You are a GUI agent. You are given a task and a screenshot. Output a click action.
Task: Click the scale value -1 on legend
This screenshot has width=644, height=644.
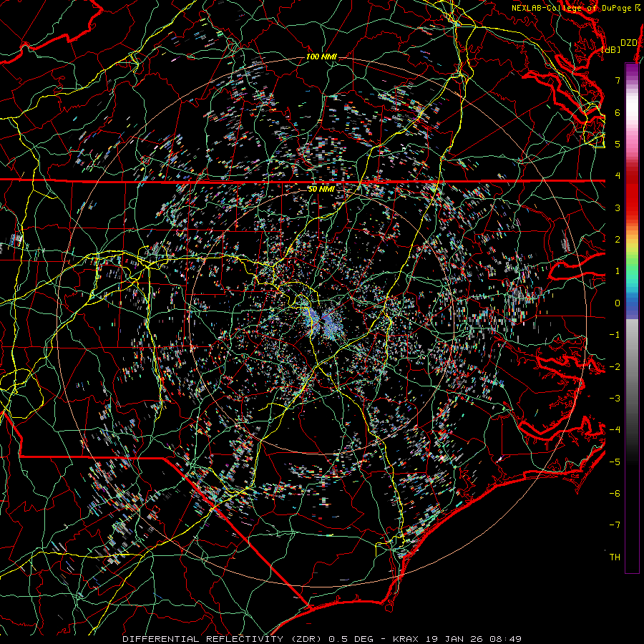click(x=615, y=335)
